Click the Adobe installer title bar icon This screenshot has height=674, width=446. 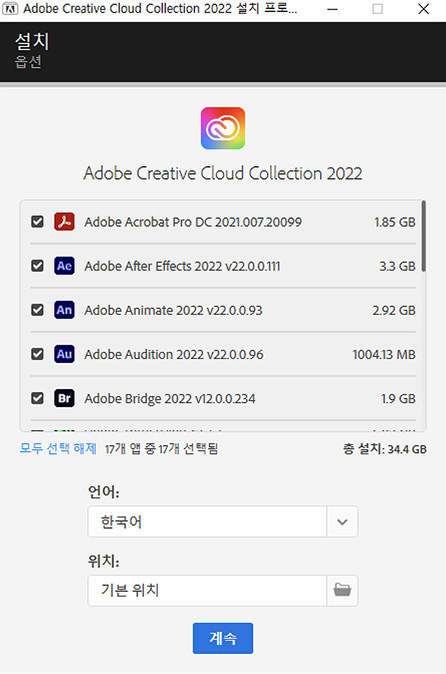pos(10,9)
